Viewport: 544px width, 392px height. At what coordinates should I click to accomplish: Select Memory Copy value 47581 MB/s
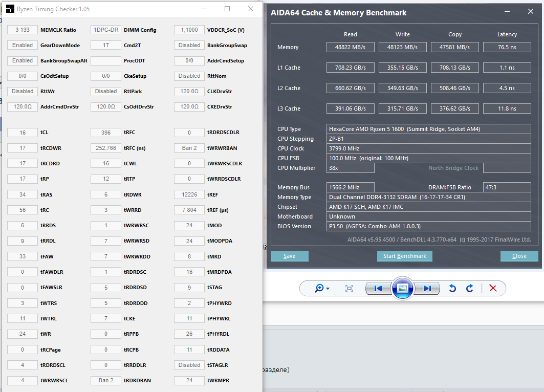(x=455, y=47)
